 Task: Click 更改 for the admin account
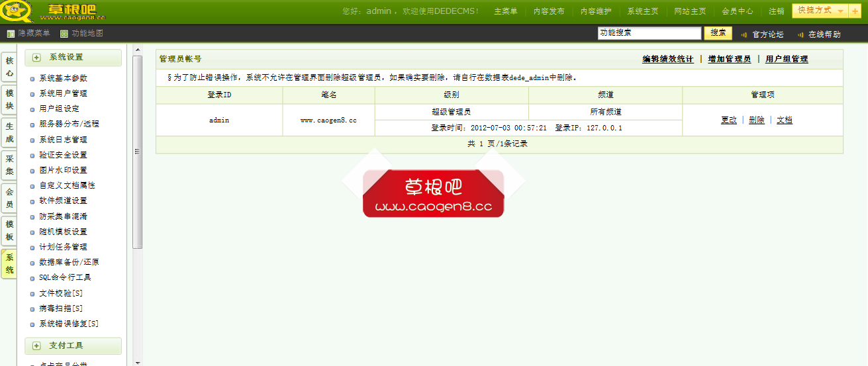(x=729, y=120)
